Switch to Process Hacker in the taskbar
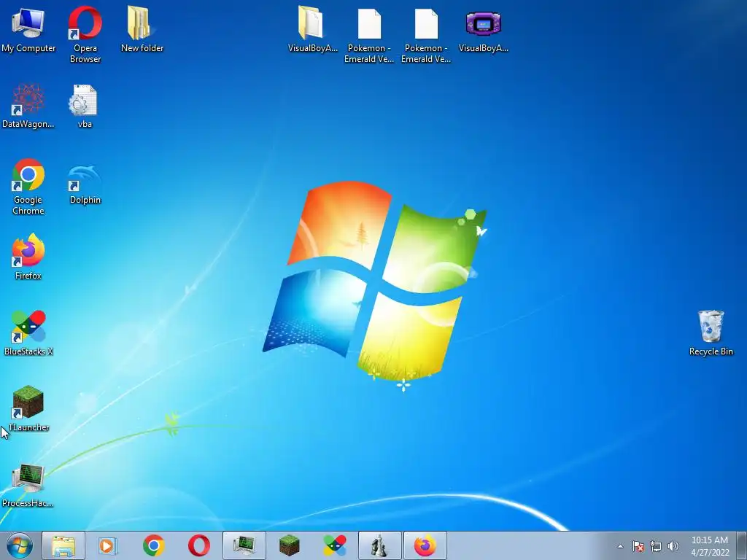 point(244,545)
